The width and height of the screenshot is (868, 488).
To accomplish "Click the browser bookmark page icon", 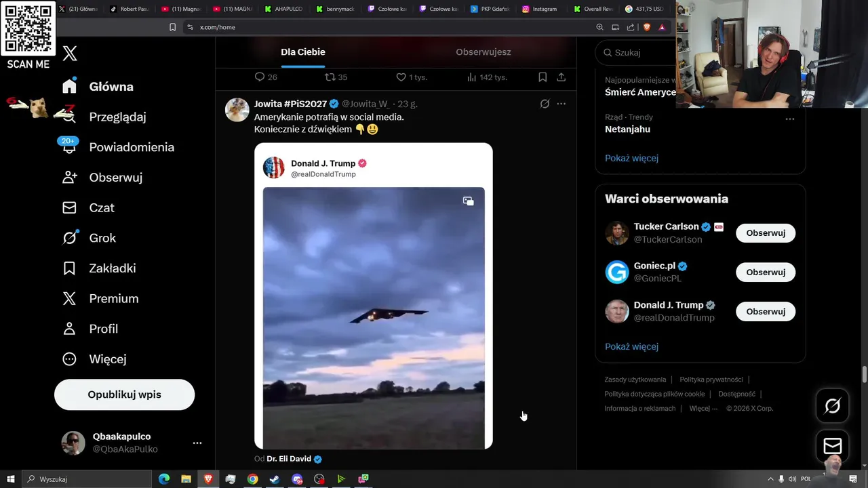I will (172, 27).
